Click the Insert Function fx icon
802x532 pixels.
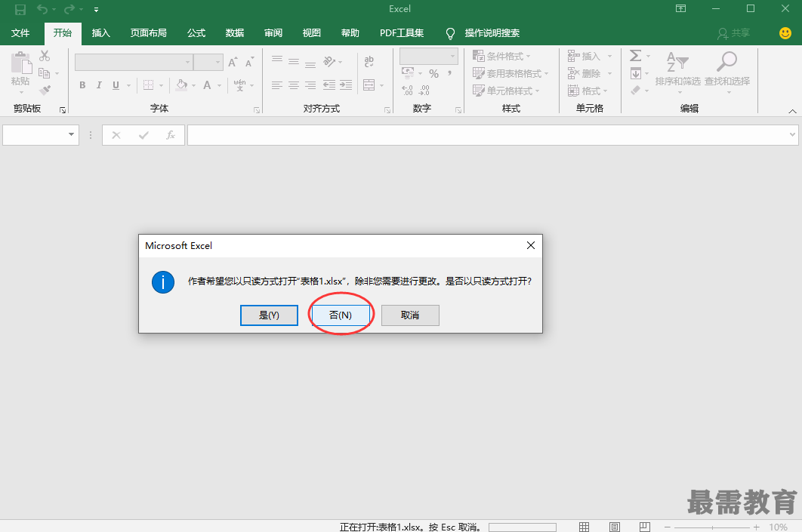(x=171, y=135)
